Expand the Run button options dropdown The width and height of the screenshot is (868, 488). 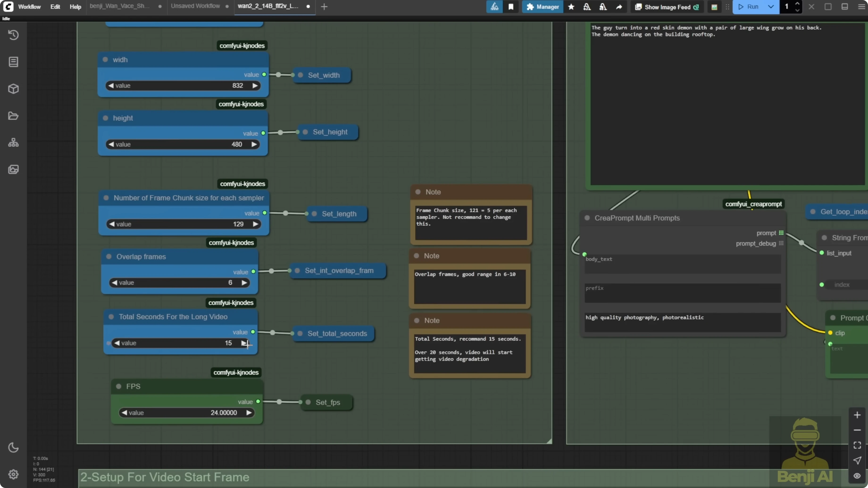(771, 7)
